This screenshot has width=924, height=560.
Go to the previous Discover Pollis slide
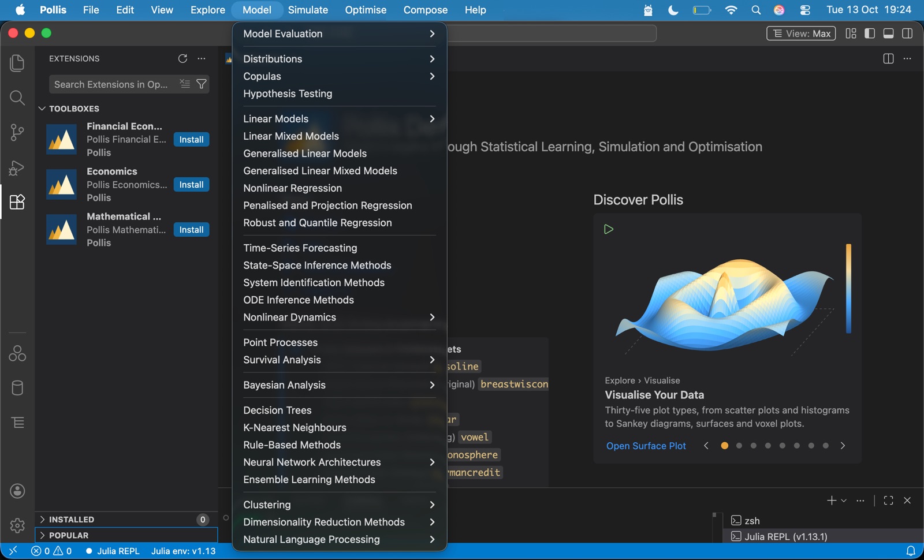(x=706, y=446)
